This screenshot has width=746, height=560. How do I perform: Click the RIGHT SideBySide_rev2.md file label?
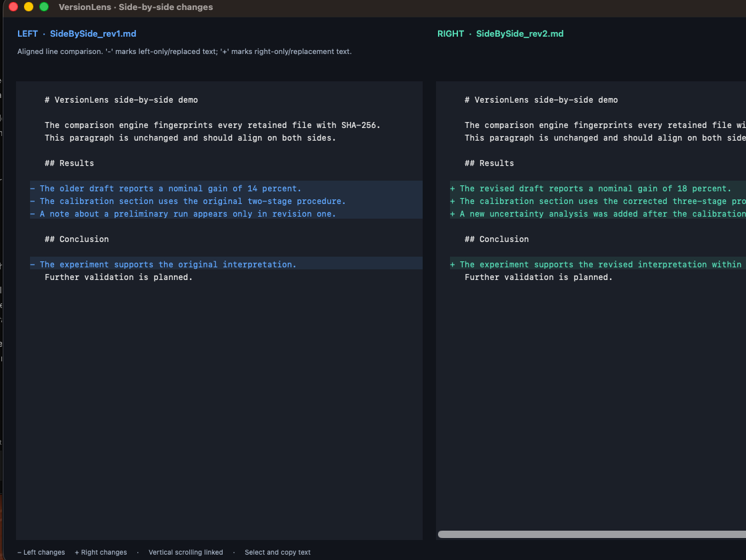point(500,34)
